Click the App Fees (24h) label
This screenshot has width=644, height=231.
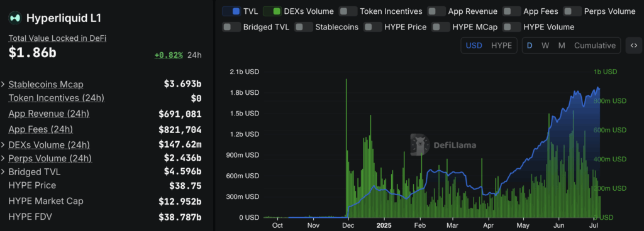[x=41, y=129]
